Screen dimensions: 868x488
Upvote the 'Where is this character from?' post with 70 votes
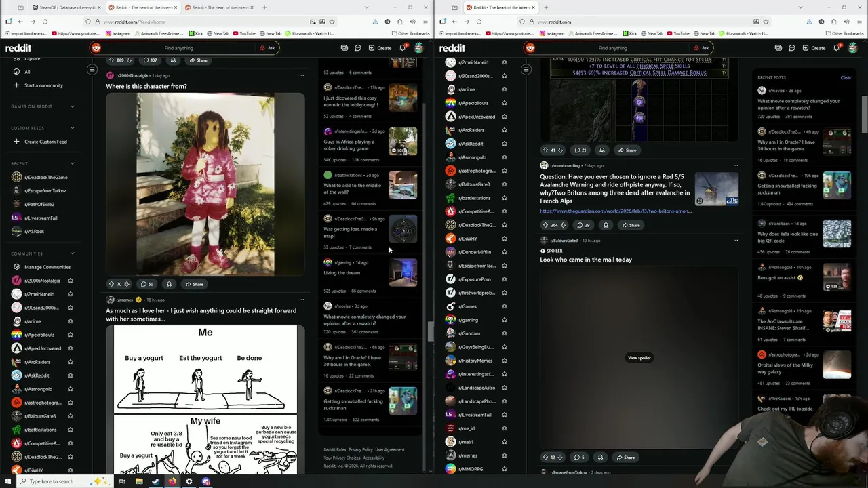[112, 284]
